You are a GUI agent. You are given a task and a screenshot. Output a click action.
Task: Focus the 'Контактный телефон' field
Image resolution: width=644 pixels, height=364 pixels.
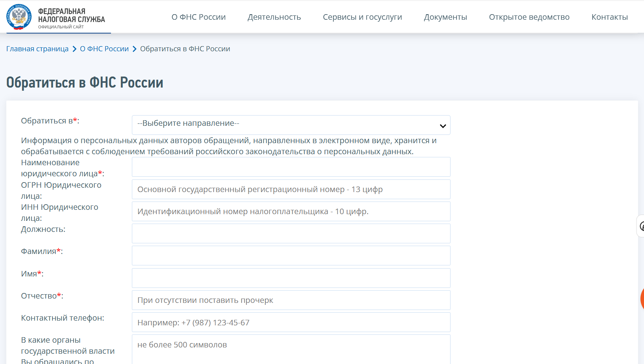291,322
